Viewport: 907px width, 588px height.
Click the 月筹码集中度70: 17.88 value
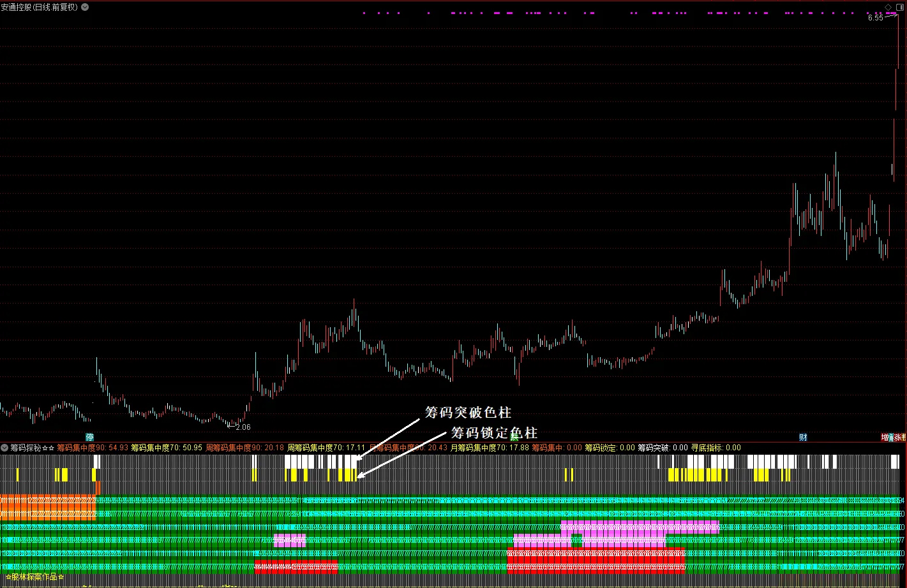pyautogui.click(x=490, y=448)
